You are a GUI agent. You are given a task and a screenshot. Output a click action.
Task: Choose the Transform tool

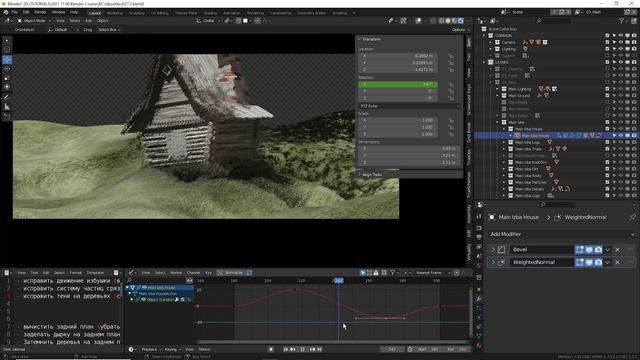pos(7,87)
